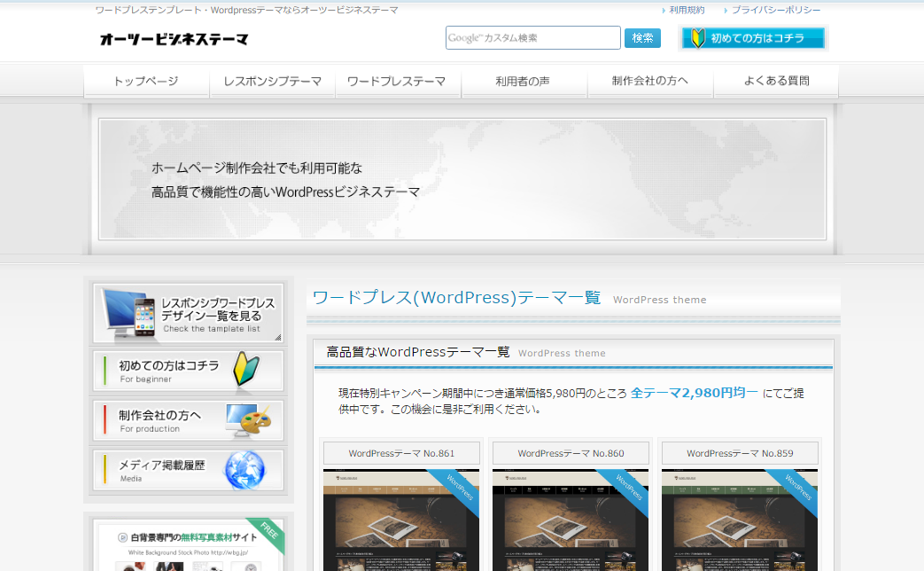Click the green beginner leaf icon in header banner
This screenshot has height=571, width=924.
[698, 38]
